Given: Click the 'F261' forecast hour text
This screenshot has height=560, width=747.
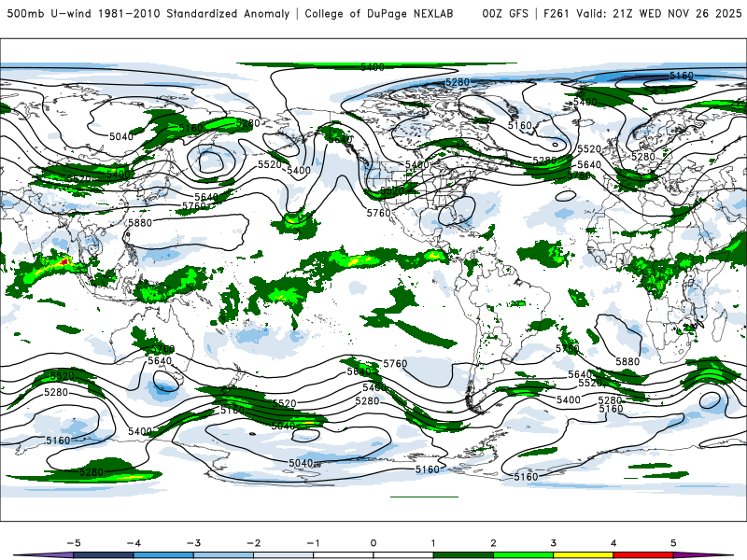Looking at the screenshot, I should (x=557, y=13).
